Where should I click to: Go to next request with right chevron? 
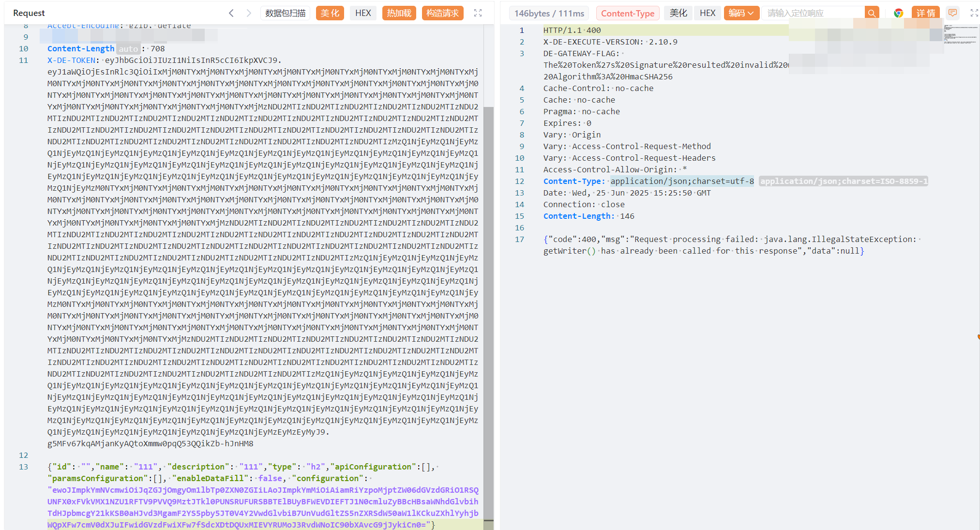249,13
